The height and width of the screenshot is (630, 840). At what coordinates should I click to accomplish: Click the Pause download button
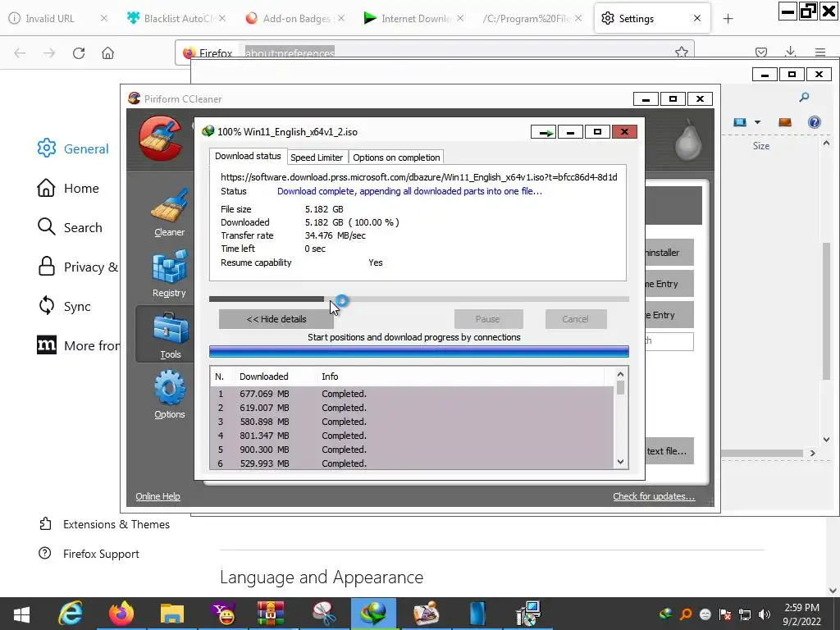pos(488,319)
